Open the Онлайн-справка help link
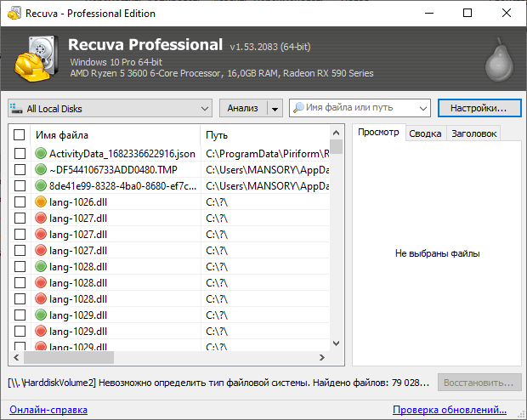This screenshot has width=527, height=420. pos(48,410)
